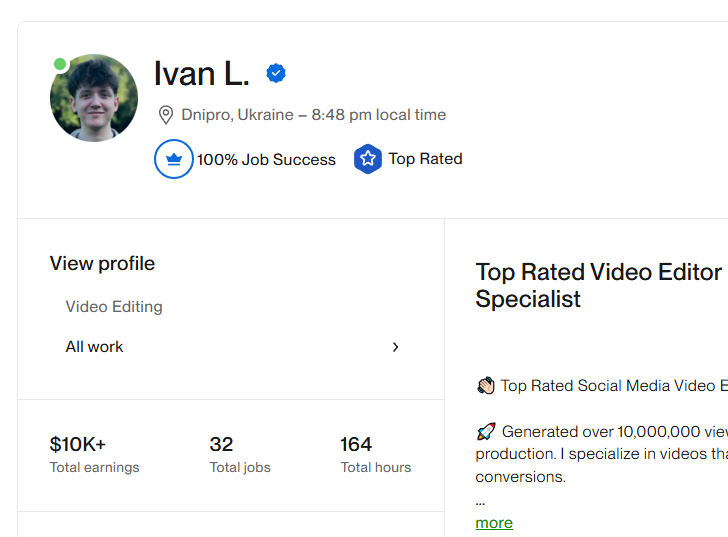
Task: Click the green online status dot
Action: pos(60,64)
